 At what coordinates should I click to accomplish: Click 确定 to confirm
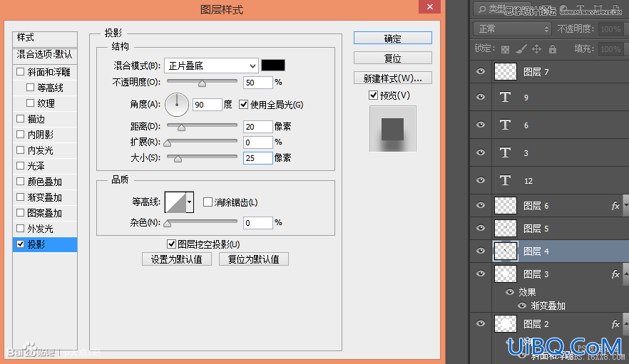393,38
